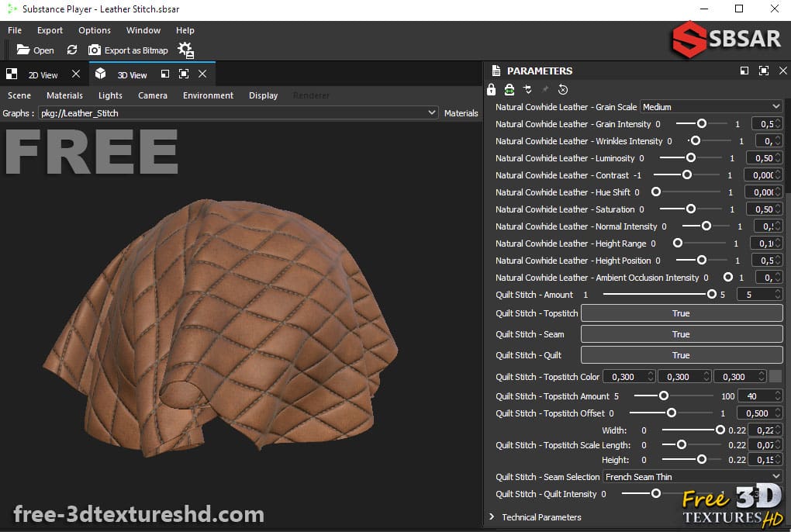This screenshot has width=791, height=532.
Task: Click the Topstitch Scale Width slider handle
Action: [x=720, y=430]
